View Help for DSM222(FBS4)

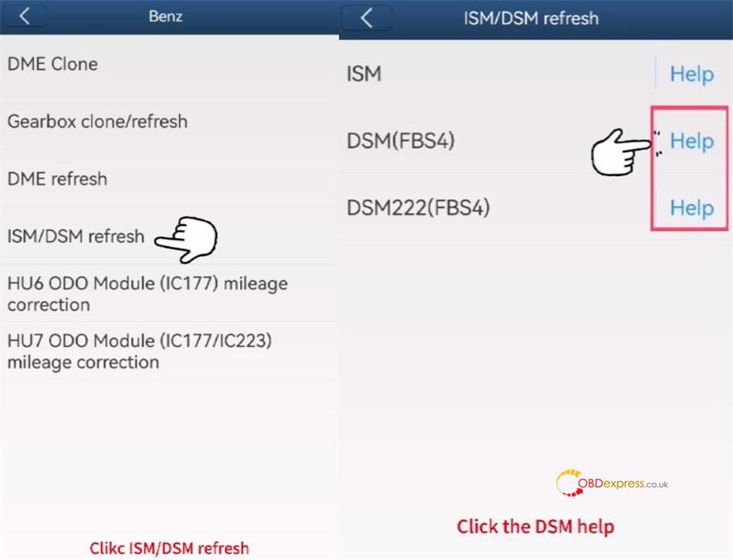(x=692, y=207)
